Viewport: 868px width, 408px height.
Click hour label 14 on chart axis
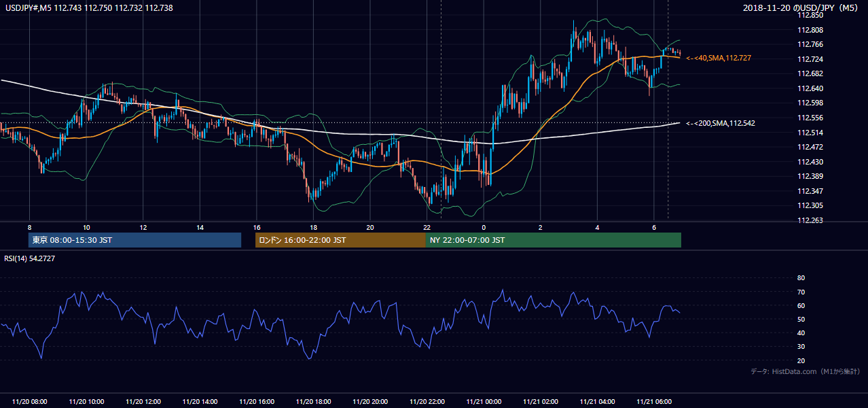coord(200,227)
